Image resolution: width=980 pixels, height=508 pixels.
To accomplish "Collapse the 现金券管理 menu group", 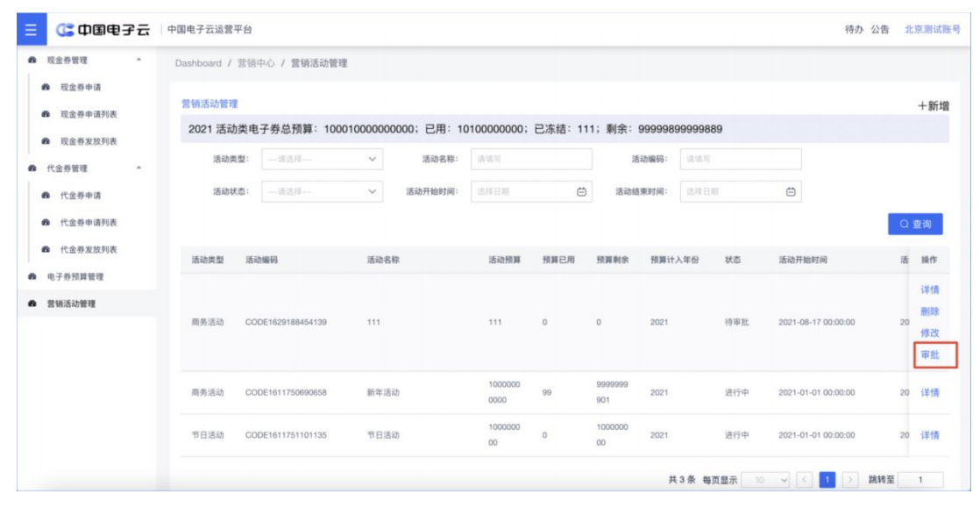I will (138, 60).
